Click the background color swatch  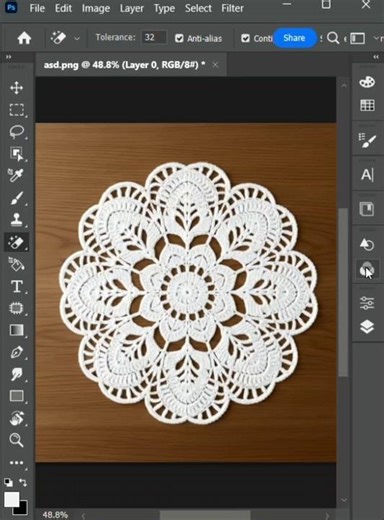coord(23,510)
